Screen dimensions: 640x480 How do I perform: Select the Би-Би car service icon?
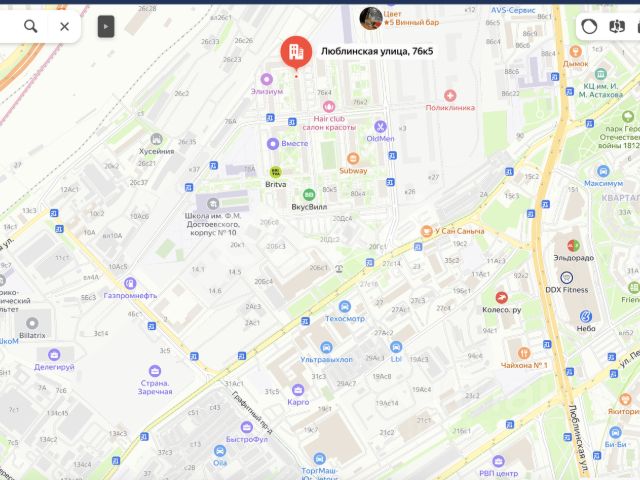(x=615, y=432)
